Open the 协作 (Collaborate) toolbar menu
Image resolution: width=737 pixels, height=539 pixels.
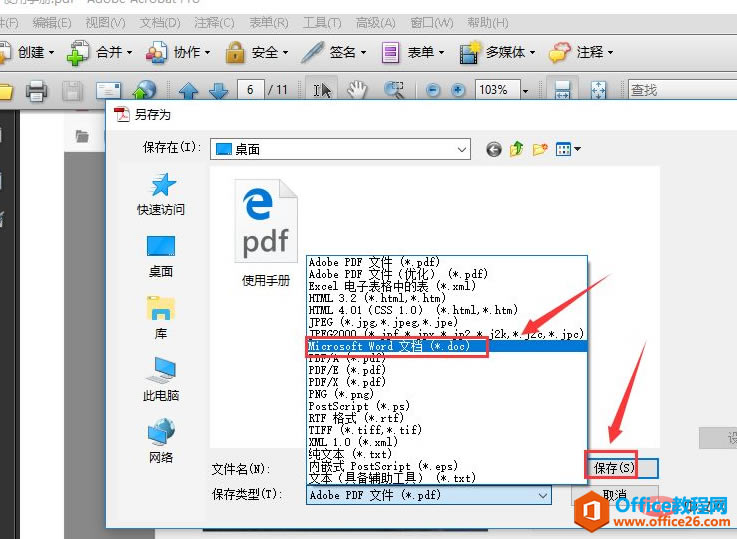point(178,52)
